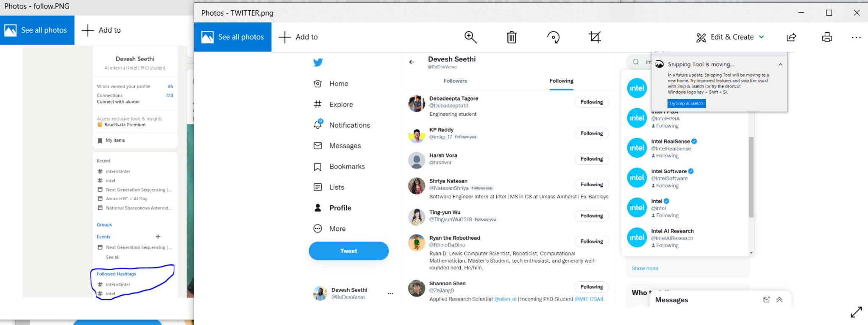Click fullscreen diagonal arrows icon
Viewport: 868px width, 325px height.
856,312
